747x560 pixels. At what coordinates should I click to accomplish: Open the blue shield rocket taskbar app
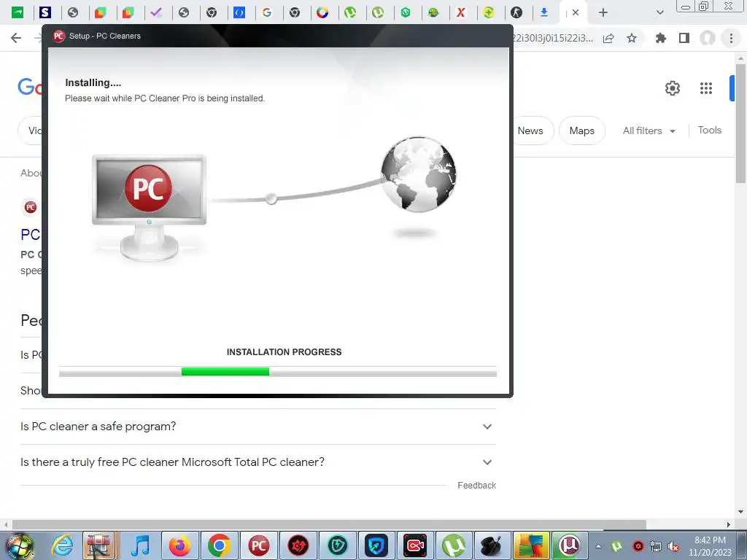point(376,545)
